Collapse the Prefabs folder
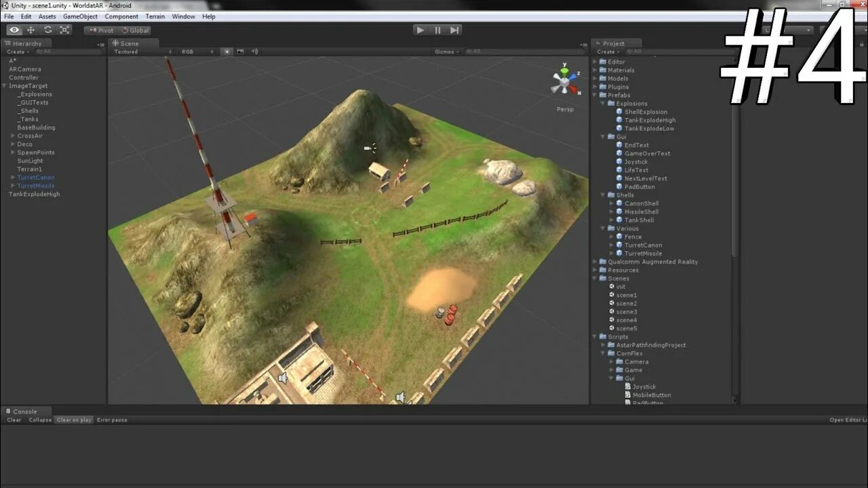 pos(595,95)
